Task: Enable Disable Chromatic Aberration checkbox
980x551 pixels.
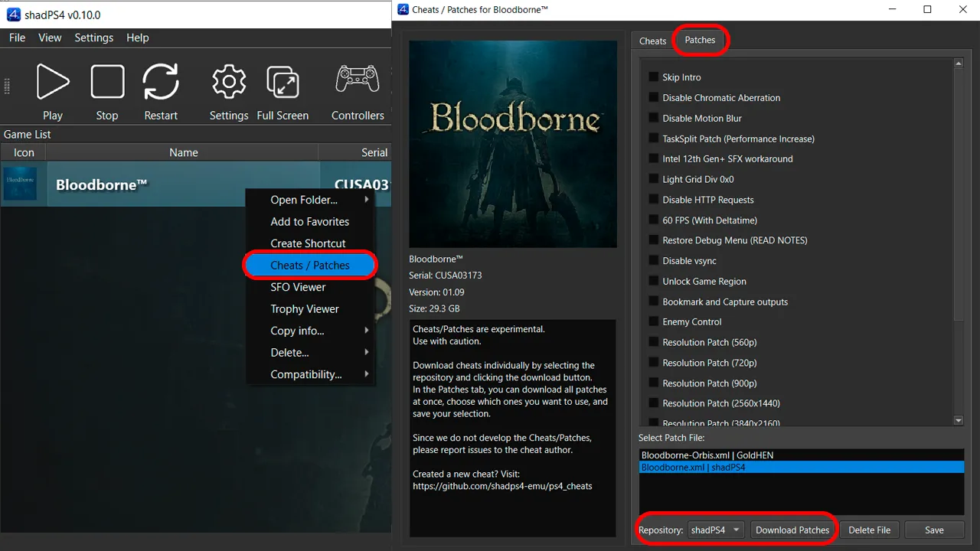Action: click(x=654, y=98)
